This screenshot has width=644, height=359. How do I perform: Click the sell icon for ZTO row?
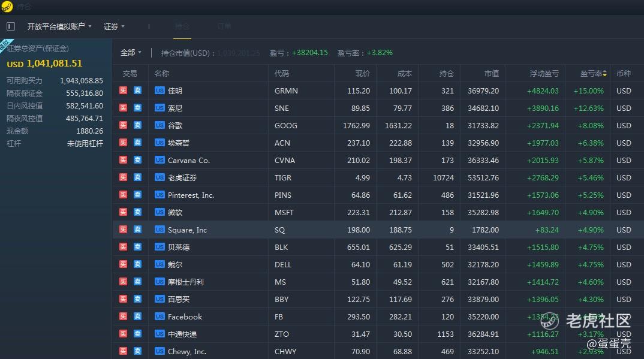click(137, 334)
